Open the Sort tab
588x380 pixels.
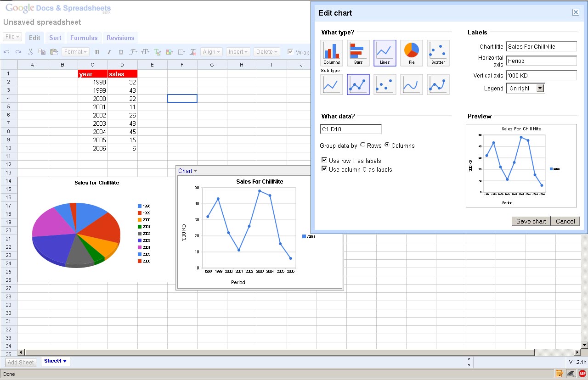pos(55,38)
